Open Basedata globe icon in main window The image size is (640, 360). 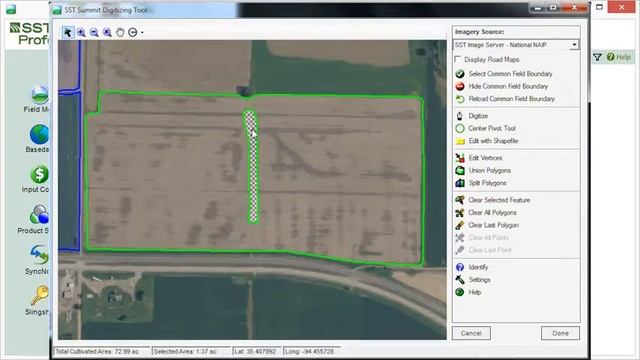coord(40,135)
